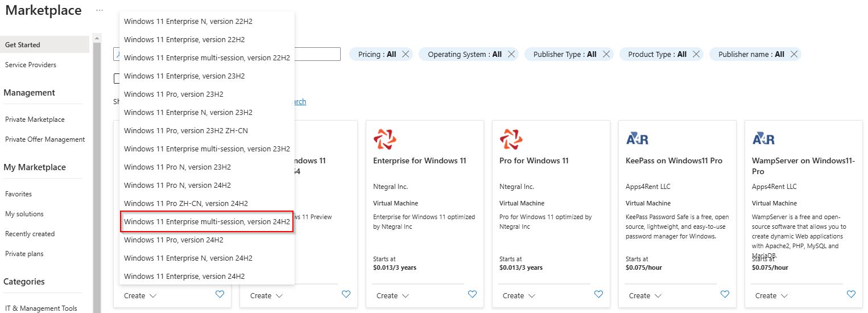
Task: Click the Ntegral logo on Enterprise card
Action: pyautogui.click(x=385, y=139)
